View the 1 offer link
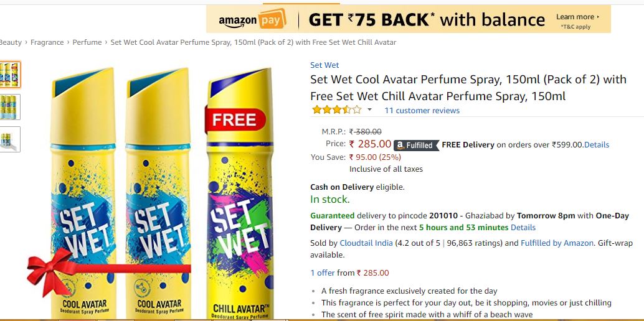The width and height of the screenshot is (644, 321). [323, 273]
